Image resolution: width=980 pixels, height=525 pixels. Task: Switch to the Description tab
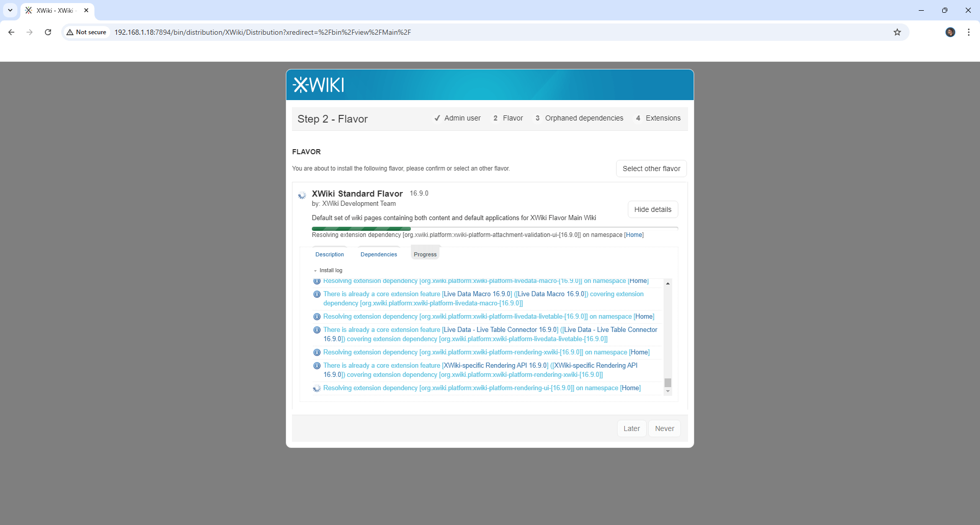pos(330,254)
